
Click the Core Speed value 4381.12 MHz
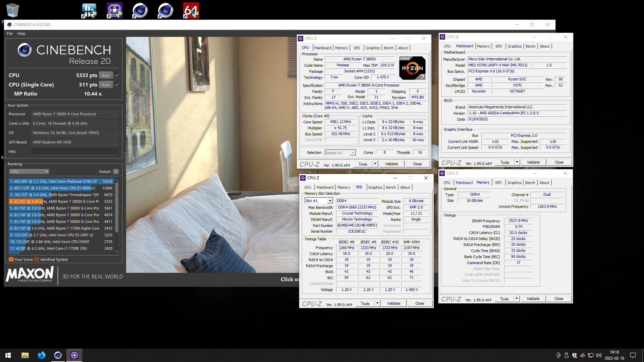(x=340, y=122)
